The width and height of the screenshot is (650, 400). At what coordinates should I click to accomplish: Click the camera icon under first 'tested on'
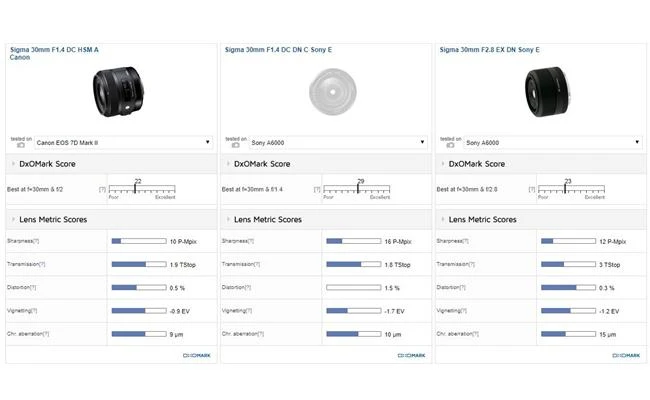21,146
